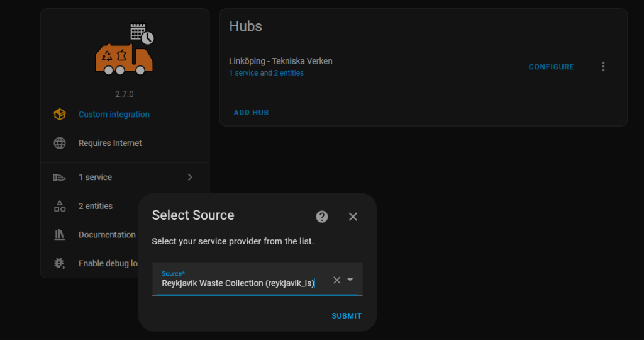
Task: Open the Custom integration link
Action: (114, 115)
